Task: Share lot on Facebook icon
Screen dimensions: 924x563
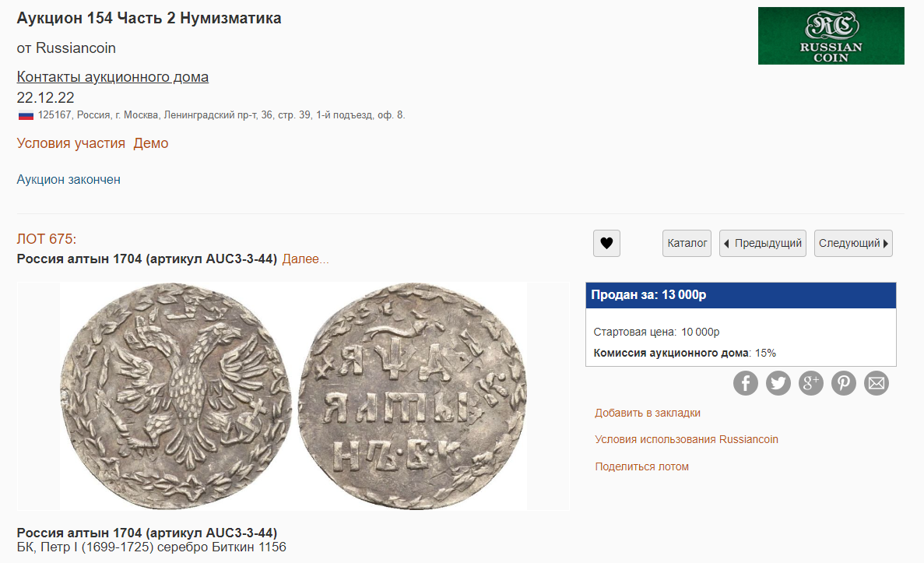Action: [746, 383]
